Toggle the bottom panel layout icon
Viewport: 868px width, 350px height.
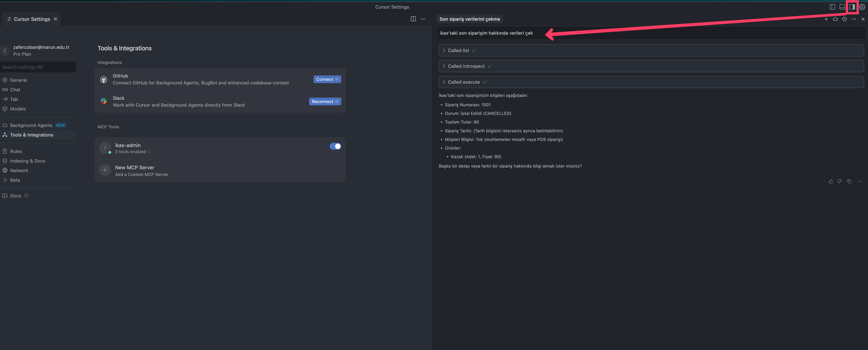[842, 7]
